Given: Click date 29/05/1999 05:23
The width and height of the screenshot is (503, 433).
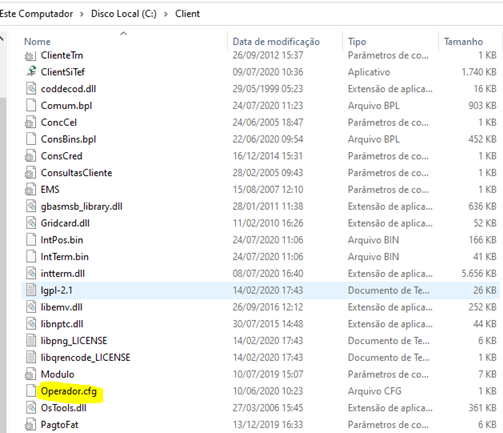Looking at the screenshot, I should 268,89.
